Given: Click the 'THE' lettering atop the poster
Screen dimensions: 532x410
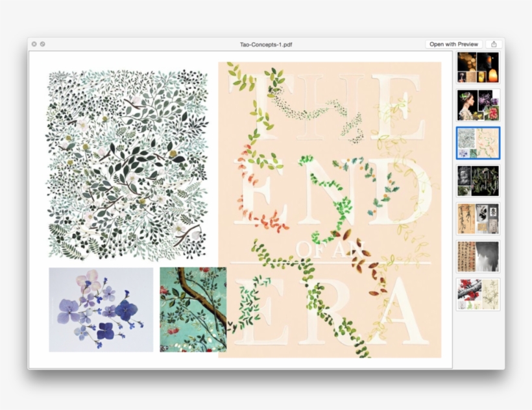Looking at the screenshot, I should [x=331, y=107].
